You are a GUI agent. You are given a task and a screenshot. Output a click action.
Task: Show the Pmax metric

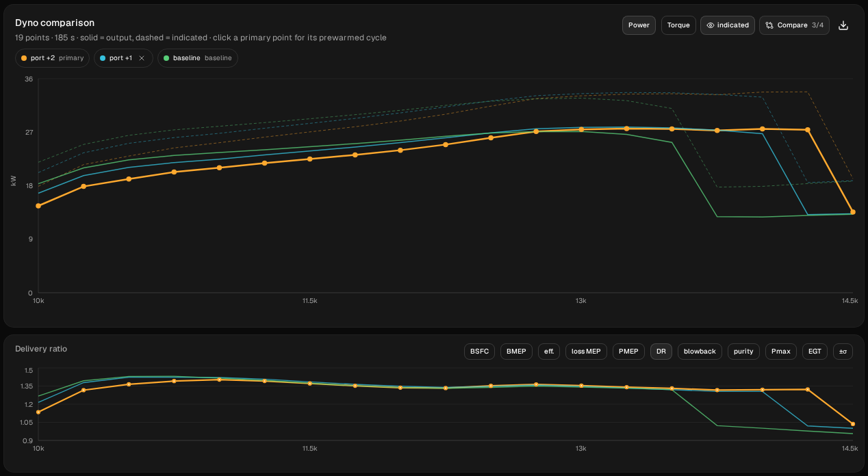tap(780, 352)
